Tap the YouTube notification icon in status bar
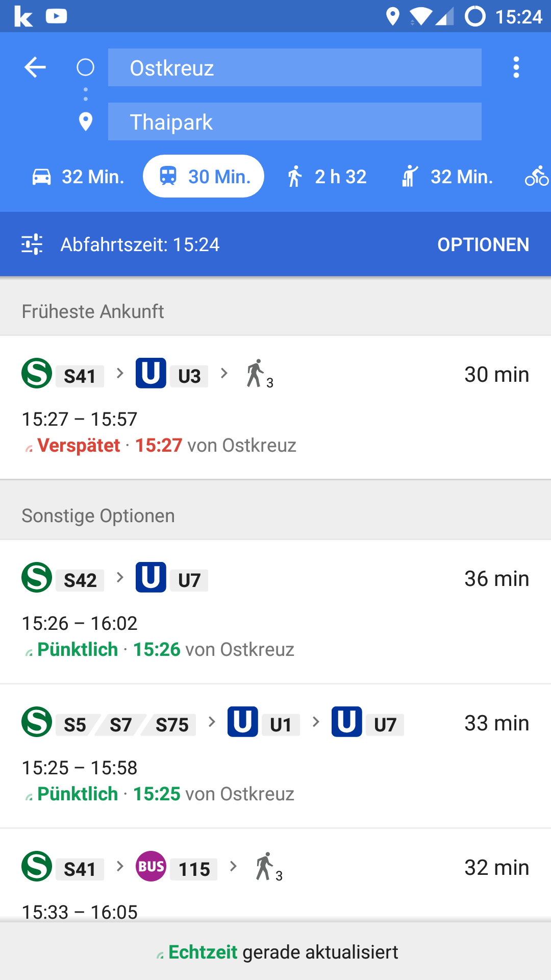551x980 pixels. tap(56, 16)
